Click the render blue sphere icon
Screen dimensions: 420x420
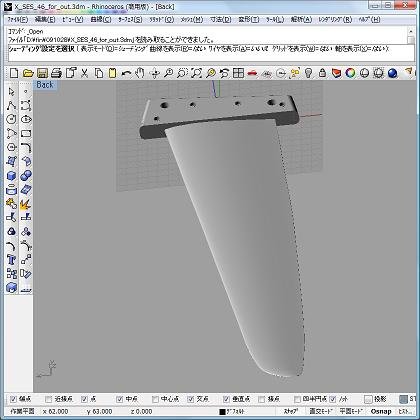click(393, 73)
